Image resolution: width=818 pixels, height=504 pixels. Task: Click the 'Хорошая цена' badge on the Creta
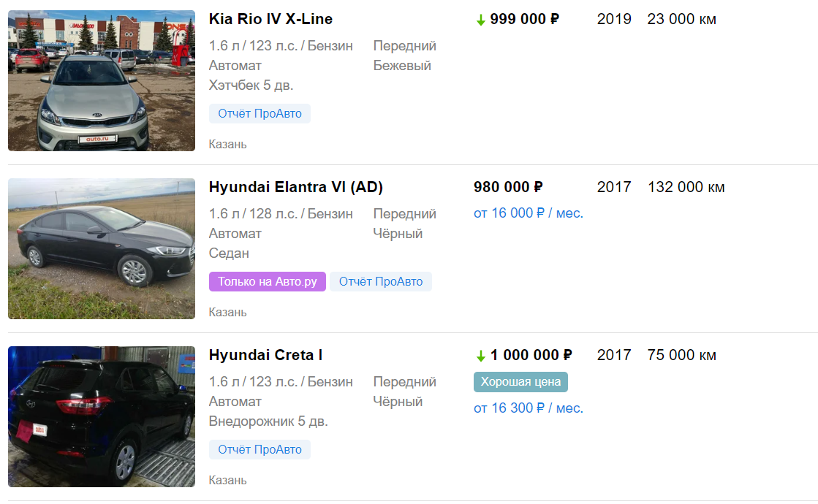coord(520,381)
